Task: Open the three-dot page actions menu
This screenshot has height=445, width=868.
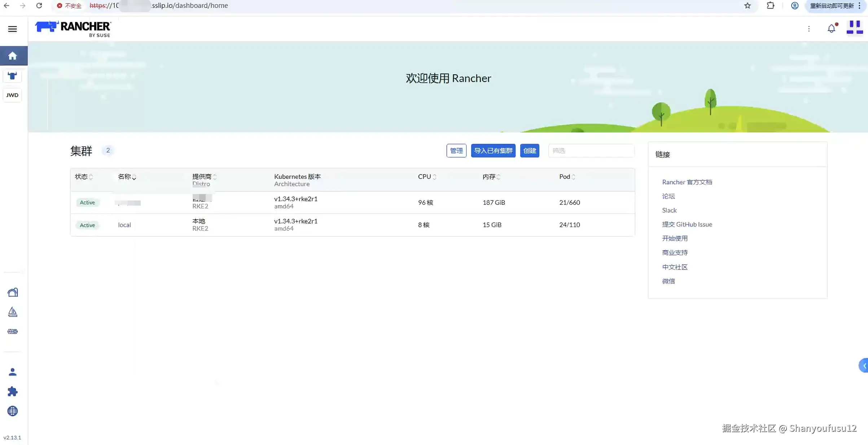Action: [x=809, y=29]
